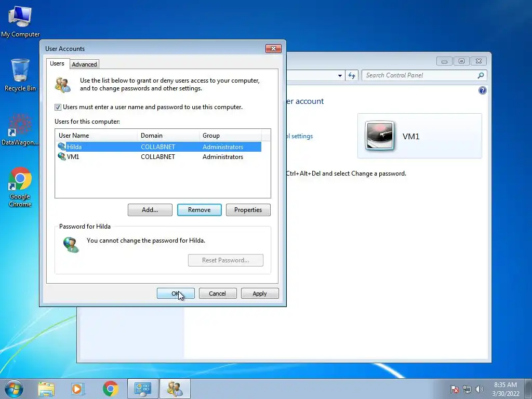532x399 pixels.
Task: Close the Control Panel window
Action: [478, 61]
